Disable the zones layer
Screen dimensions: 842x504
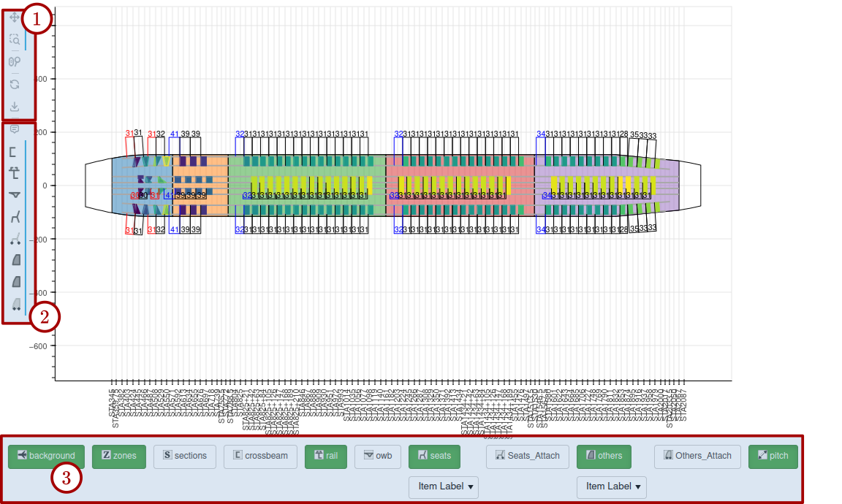pos(118,456)
